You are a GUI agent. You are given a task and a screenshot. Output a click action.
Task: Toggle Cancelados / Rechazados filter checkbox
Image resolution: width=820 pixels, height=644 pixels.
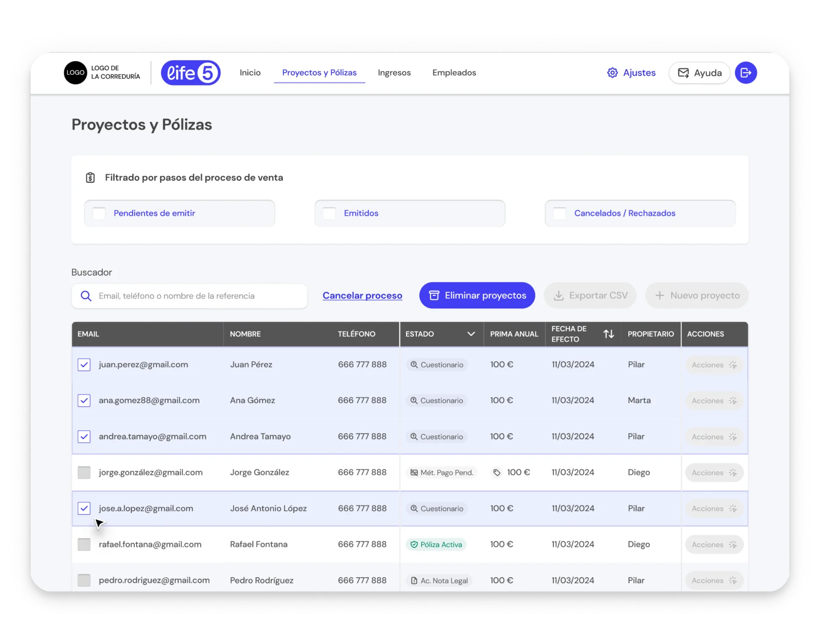coord(560,214)
